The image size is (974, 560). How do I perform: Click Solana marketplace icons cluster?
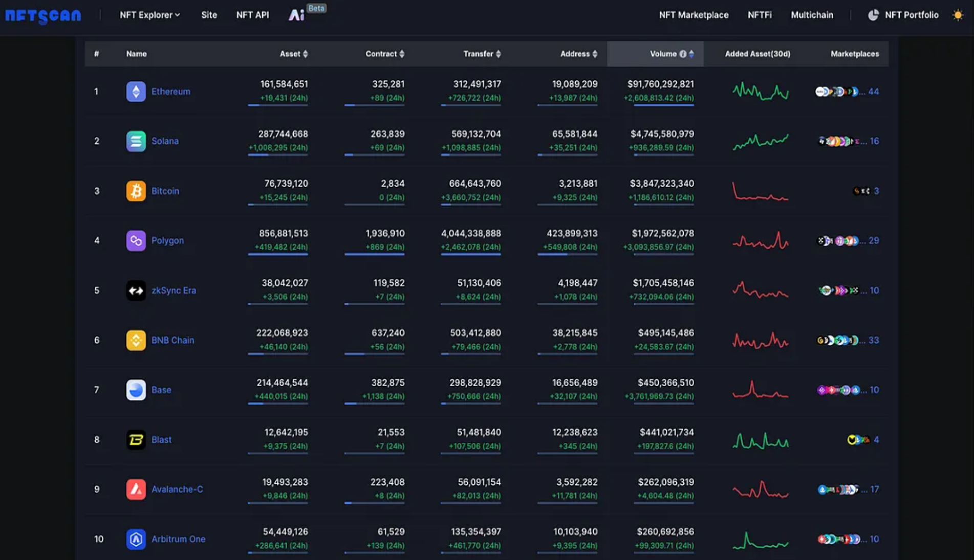tap(839, 141)
